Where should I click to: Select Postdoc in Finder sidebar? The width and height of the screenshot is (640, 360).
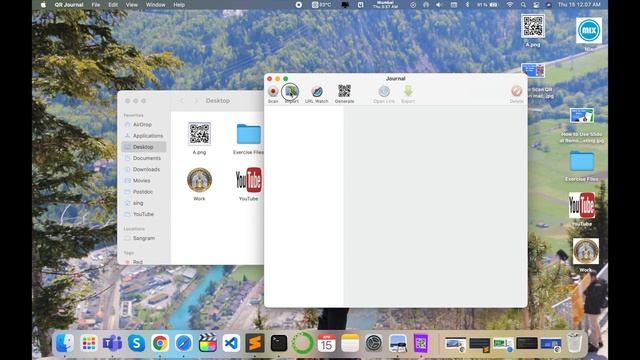(144, 192)
